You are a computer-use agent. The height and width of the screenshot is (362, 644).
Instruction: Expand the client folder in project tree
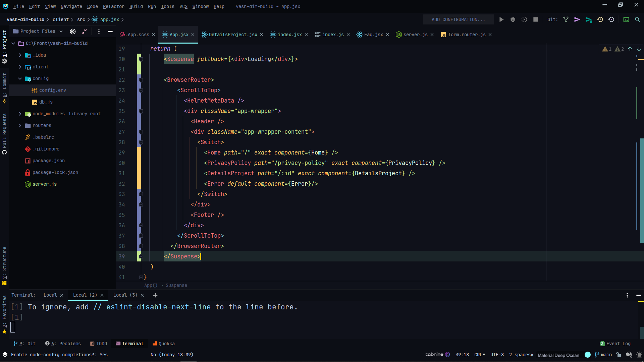coord(20,67)
